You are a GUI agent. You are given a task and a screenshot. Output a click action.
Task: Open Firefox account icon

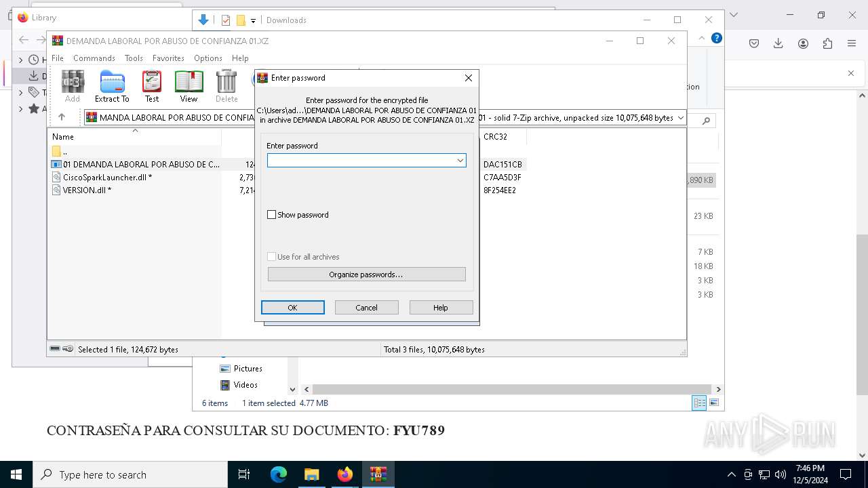803,43
